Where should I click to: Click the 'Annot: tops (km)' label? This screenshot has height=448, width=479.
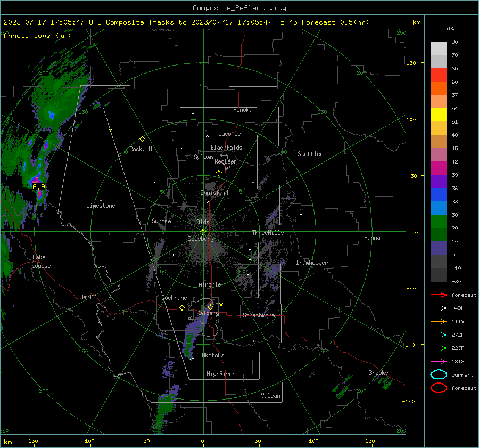click(37, 36)
